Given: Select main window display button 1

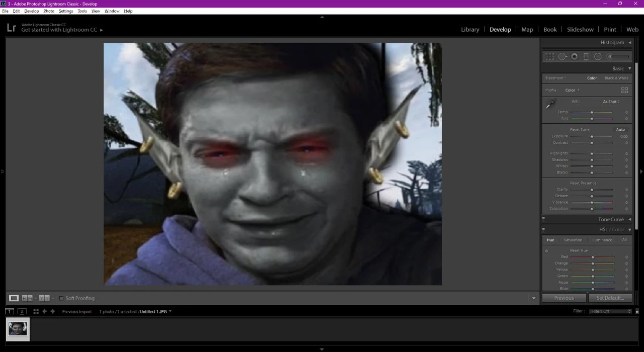Looking at the screenshot, I should tap(10, 311).
